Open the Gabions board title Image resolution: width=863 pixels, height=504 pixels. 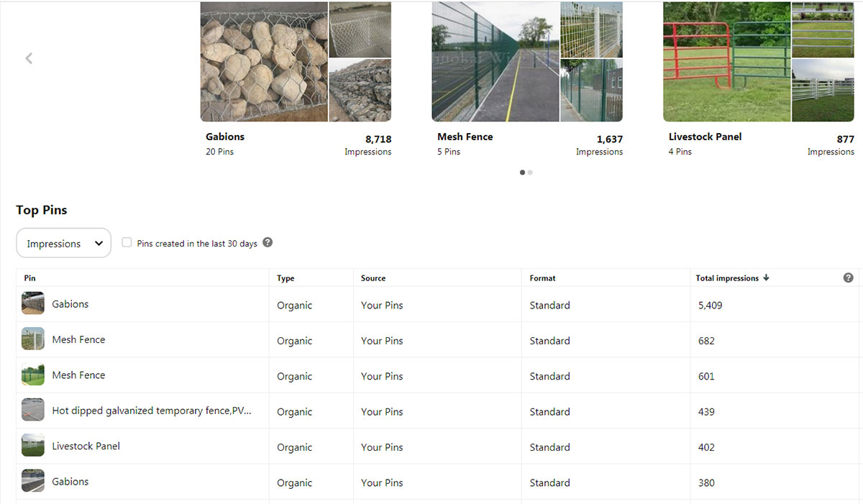tap(225, 137)
